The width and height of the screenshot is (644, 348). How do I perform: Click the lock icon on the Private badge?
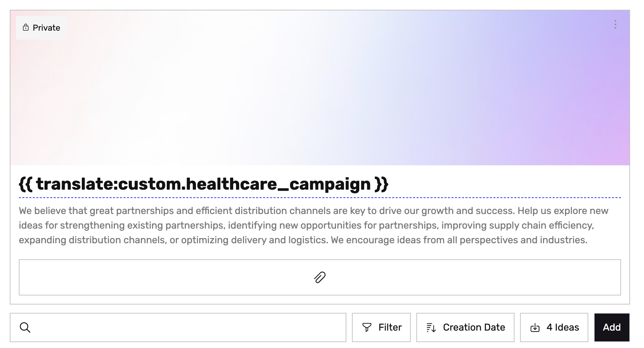(x=26, y=27)
